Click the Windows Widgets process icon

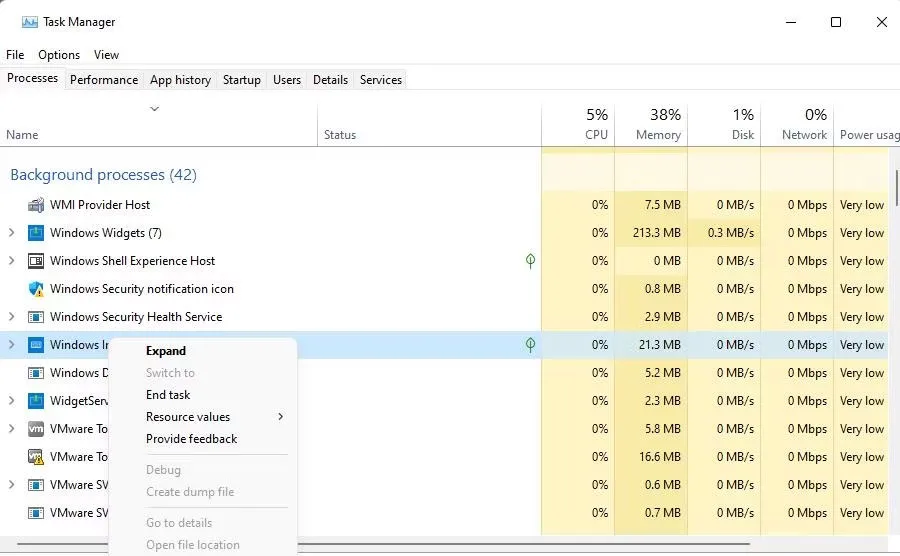(x=36, y=233)
